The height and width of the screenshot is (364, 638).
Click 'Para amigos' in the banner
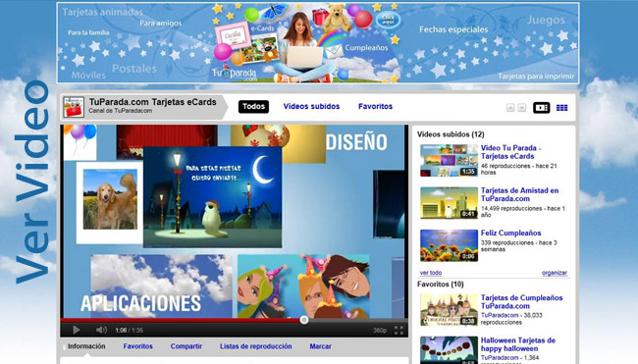[x=161, y=24]
